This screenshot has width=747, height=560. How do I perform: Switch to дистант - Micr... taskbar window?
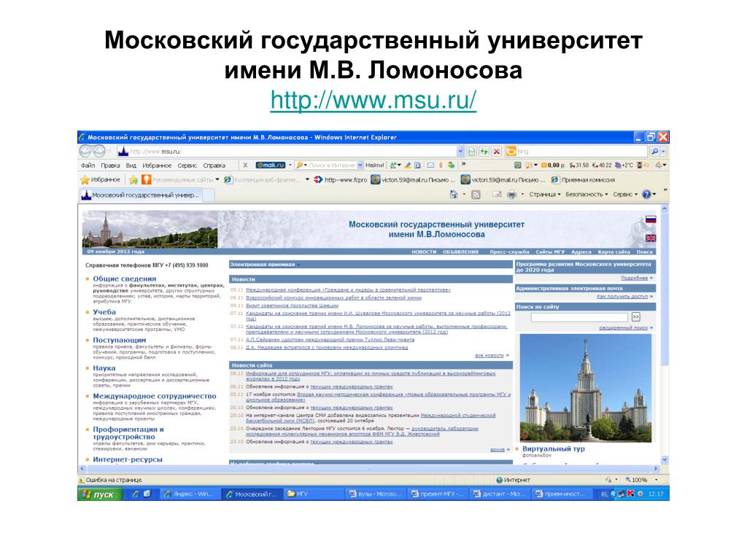pyautogui.click(x=500, y=494)
